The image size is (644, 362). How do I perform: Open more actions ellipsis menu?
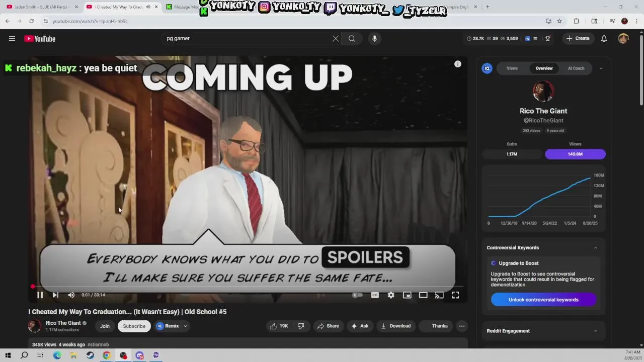point(462,326)
